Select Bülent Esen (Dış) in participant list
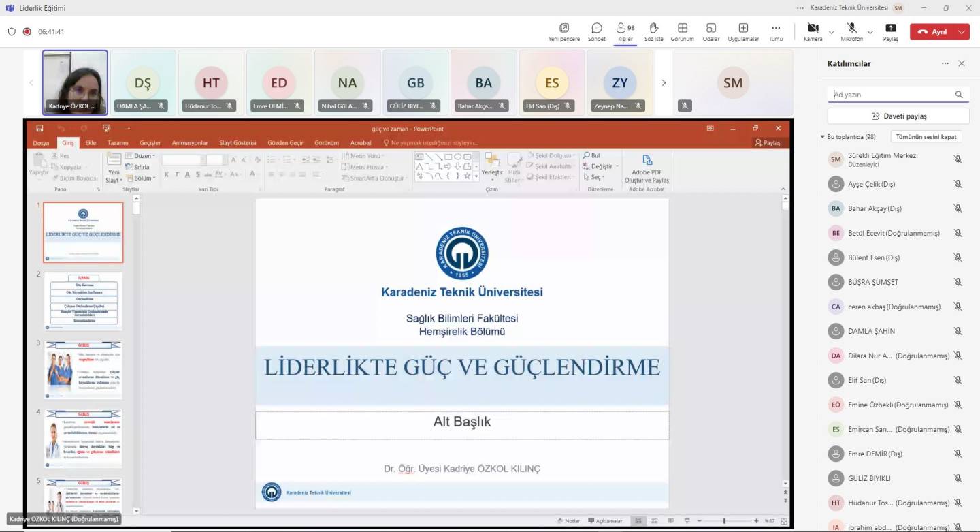Viewport: 980px width, 532px height. (x=895, y=257)
